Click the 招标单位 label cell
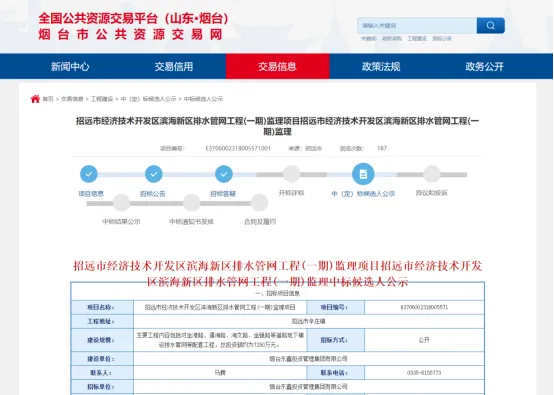Viewport: 554px width, 395px height. coord(102,387)
